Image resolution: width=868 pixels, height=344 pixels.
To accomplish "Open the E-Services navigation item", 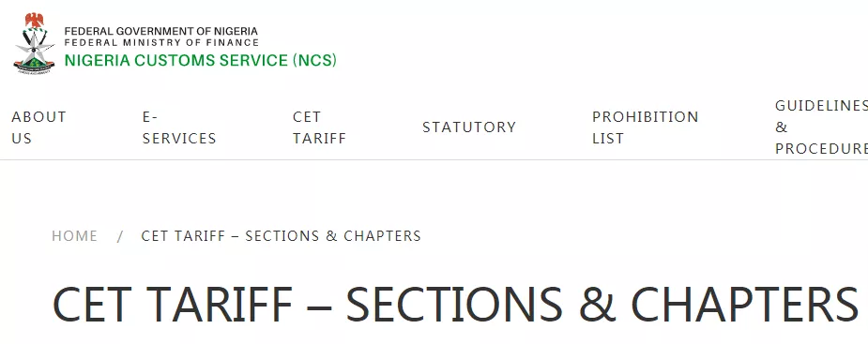I will click(x=179, y=127).
